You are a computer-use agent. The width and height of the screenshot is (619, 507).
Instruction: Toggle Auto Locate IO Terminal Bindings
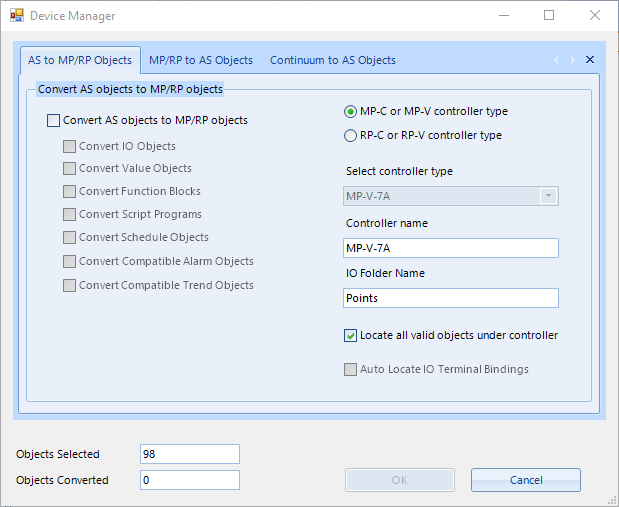pos(350,370)
